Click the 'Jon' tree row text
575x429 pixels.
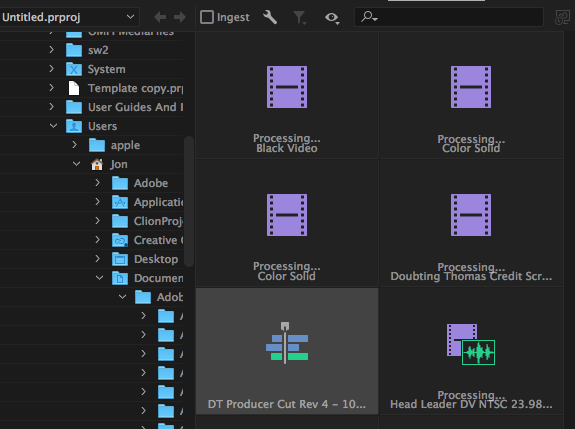(x=119, y=164)
